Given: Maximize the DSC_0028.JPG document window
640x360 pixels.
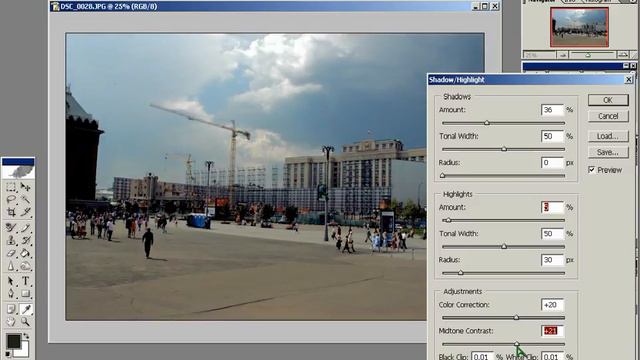Looking at the screenshot, I should coord(484,6).
